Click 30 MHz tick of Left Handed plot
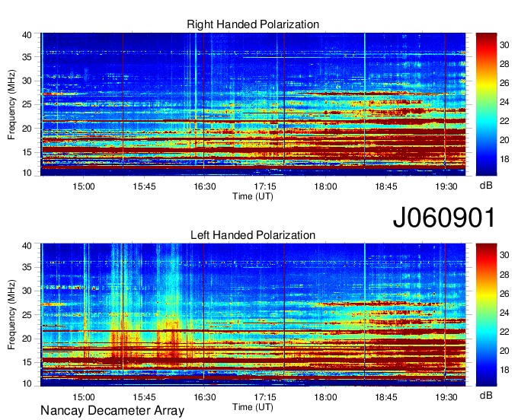This screenshot has width=518, height=420. (27, 291)
